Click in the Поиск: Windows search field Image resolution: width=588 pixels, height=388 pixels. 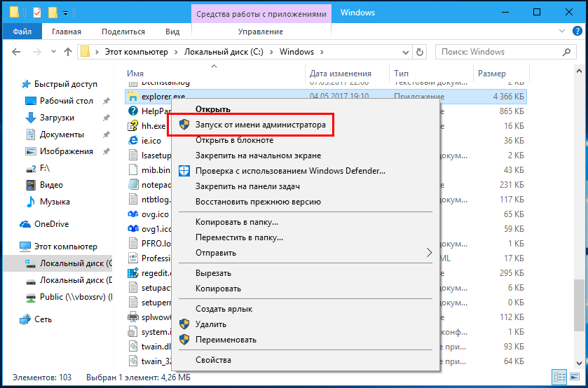pyautogui.click(x=499, y=52)
